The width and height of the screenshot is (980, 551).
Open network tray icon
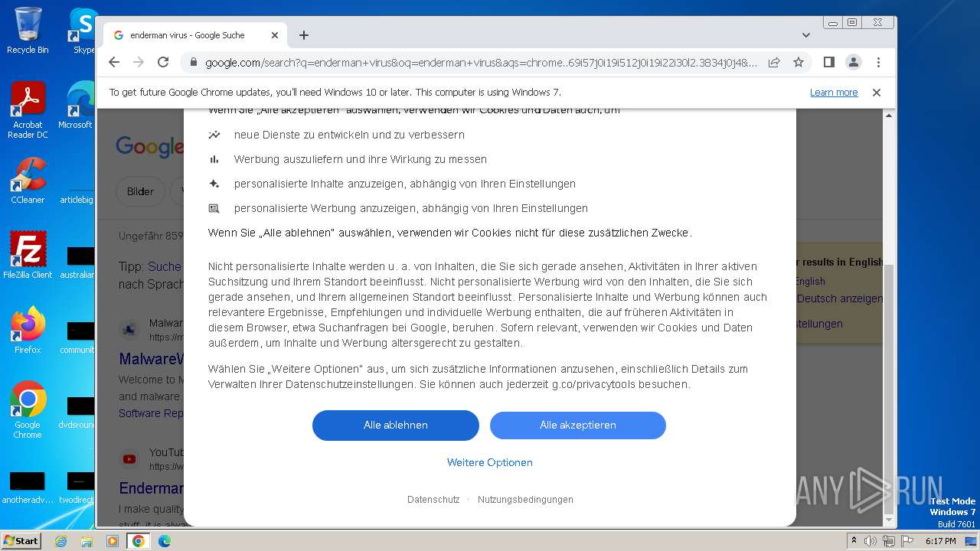888,541
